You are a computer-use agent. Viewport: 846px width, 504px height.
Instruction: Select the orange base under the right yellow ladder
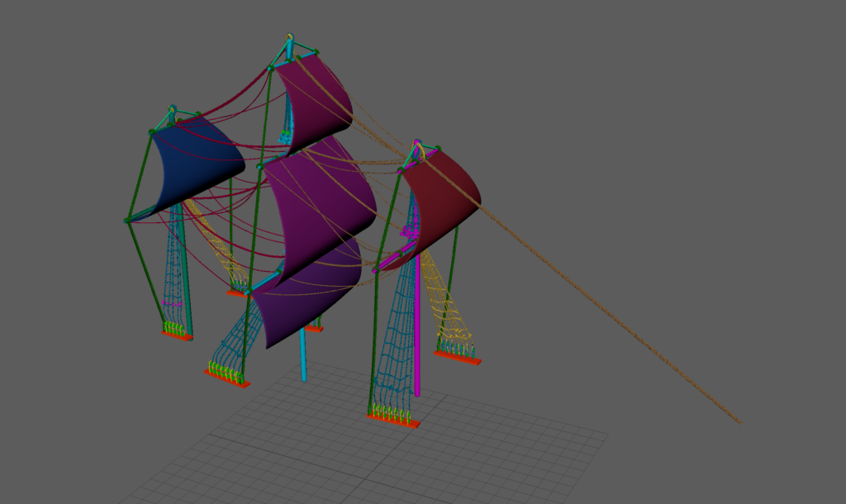459,356
